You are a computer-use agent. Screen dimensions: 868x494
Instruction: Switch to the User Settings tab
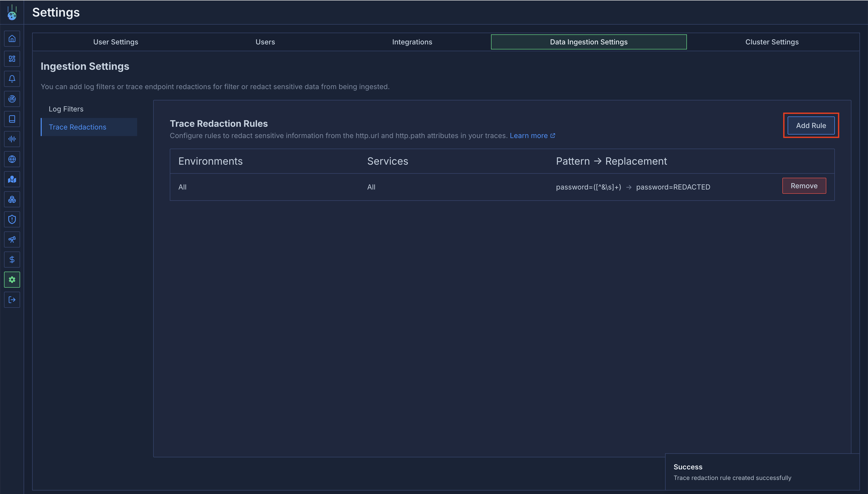point(116,42)
